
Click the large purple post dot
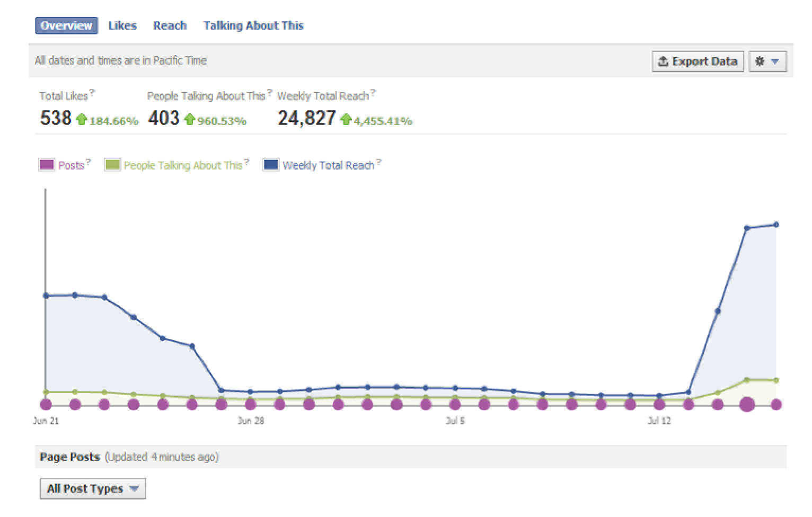tap(747, 405)
